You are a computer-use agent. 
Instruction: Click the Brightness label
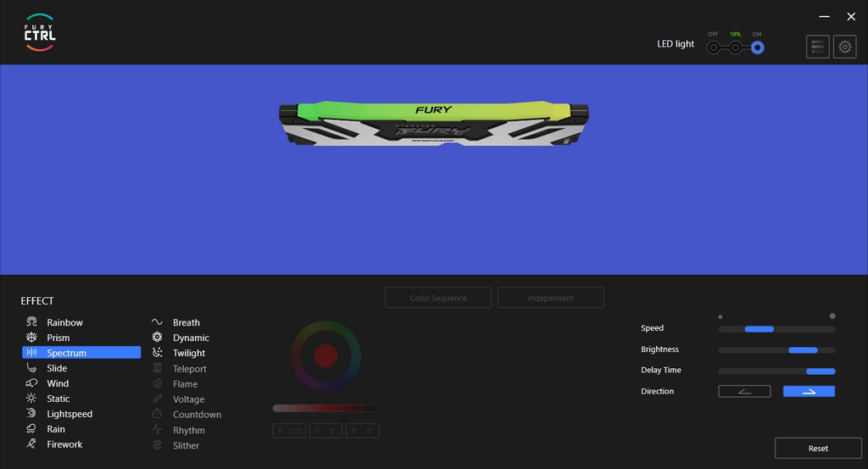(659, 349)
